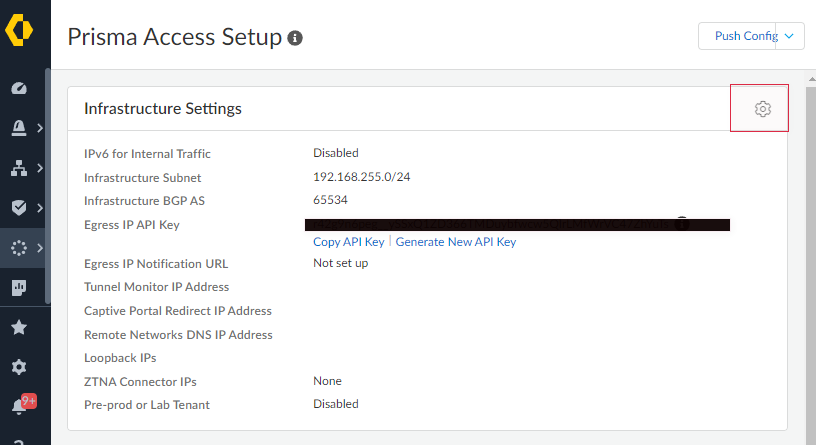Open notifications bell with 9+ badge
816x445 pixels.
(x=19, y=406)
